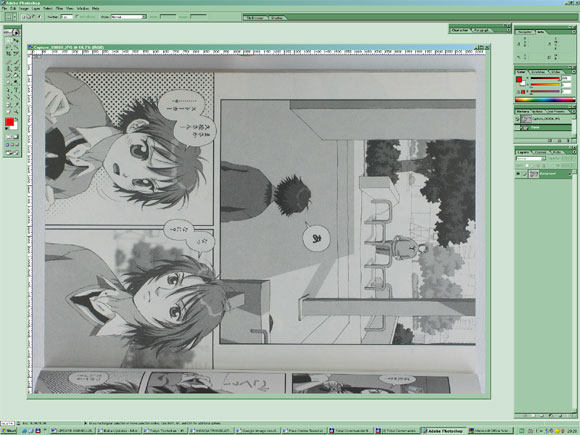Select the Type tool in the toolbox
This screenshot has width=580, height=435.
pyautogui.click(x=16, y=90)
